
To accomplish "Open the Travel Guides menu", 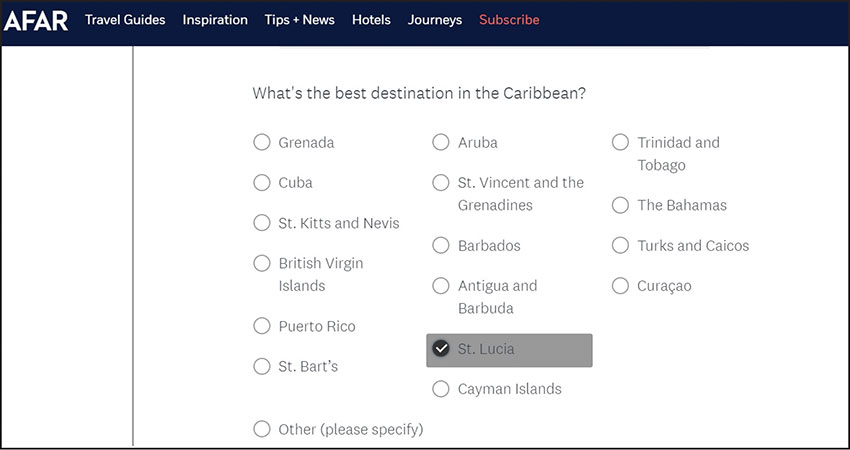I will pos(125,20).
